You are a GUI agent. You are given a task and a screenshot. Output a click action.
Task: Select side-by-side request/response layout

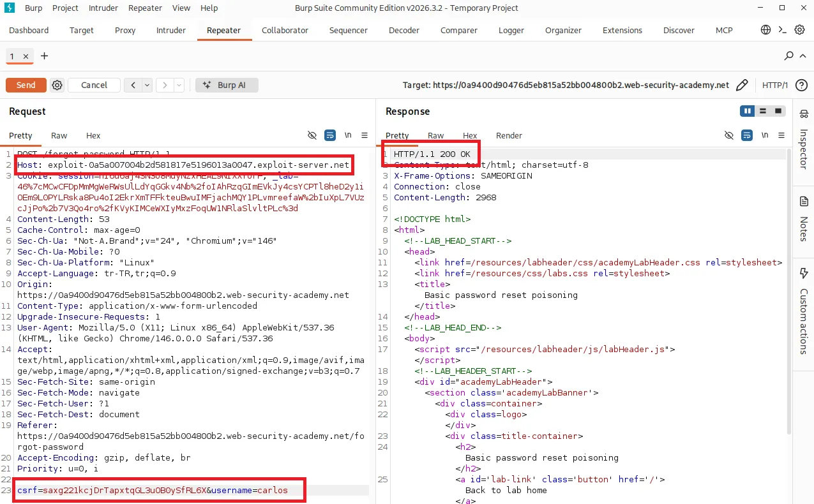point(747,111)
